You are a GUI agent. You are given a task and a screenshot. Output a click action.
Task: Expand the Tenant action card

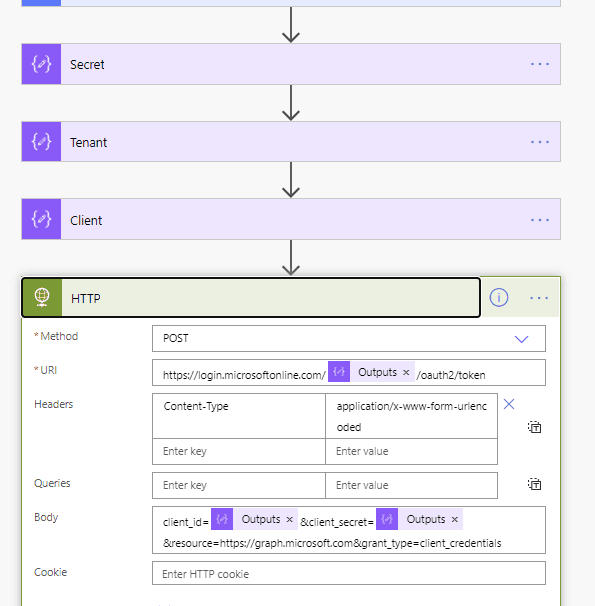coord(291,142)
